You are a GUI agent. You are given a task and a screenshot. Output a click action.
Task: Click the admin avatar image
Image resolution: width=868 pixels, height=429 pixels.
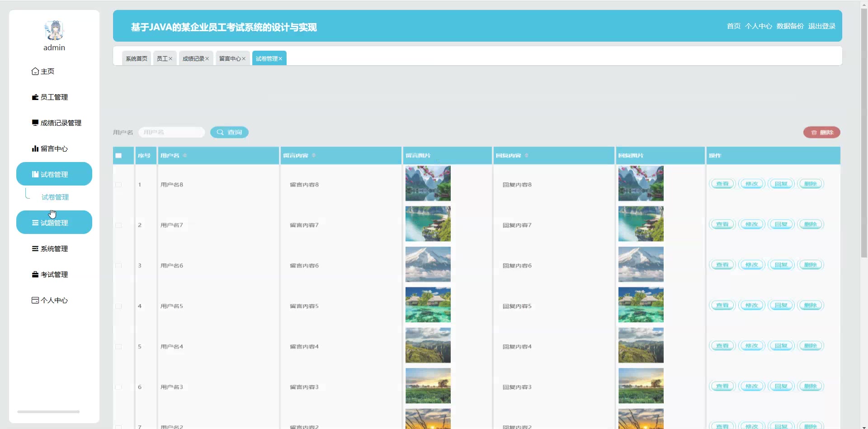pyautogui.click(x=54, y=30)
